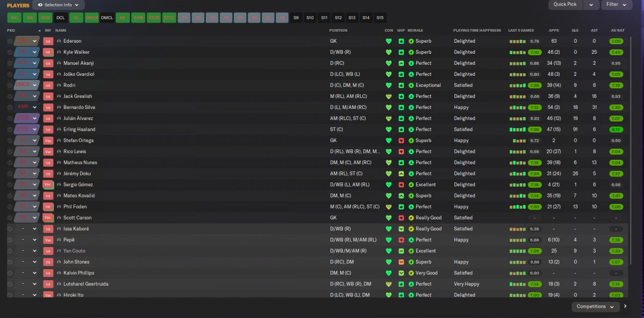Click Julián Álvarez's condition heart icon
644x318 pixels.
388,119
